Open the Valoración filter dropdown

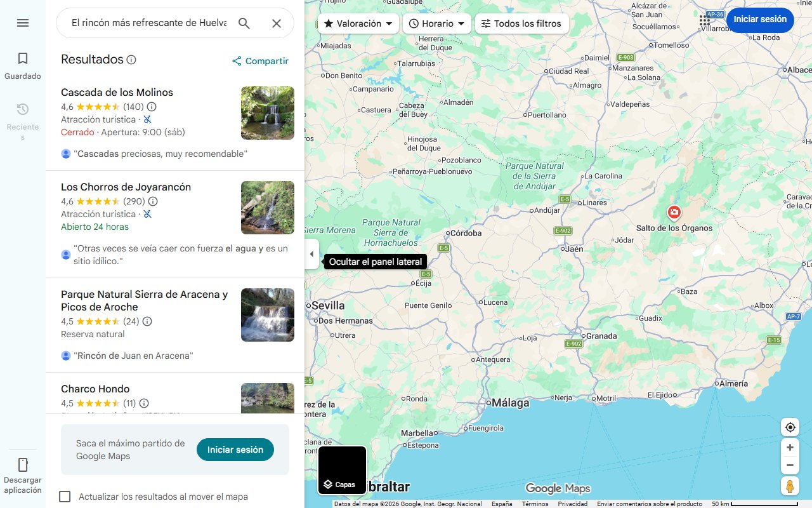click(357, 23)
